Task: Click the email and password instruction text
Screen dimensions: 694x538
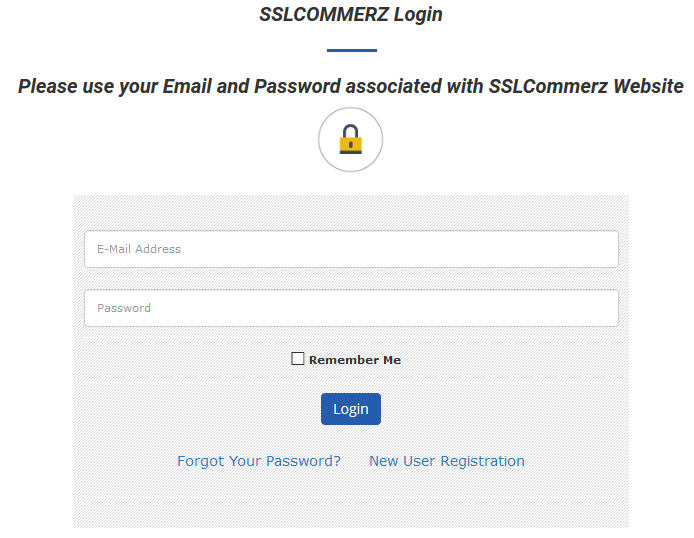Action: coord(351,86)
